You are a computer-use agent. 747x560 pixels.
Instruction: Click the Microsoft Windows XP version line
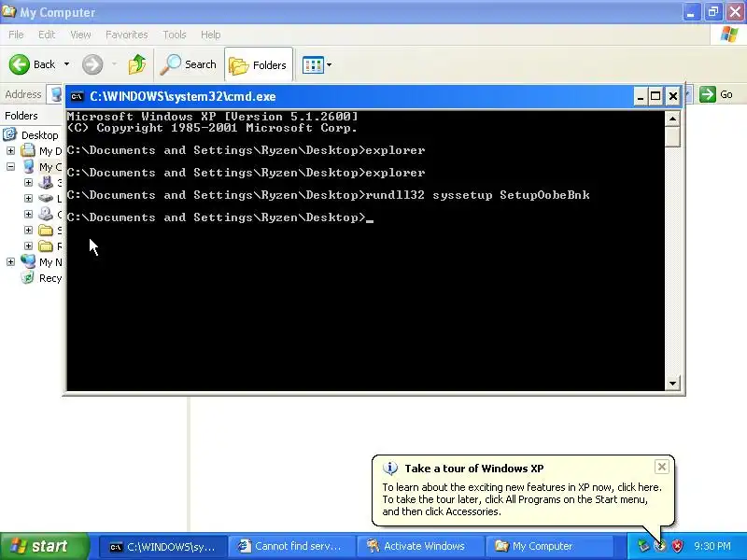tap(212, 117)
